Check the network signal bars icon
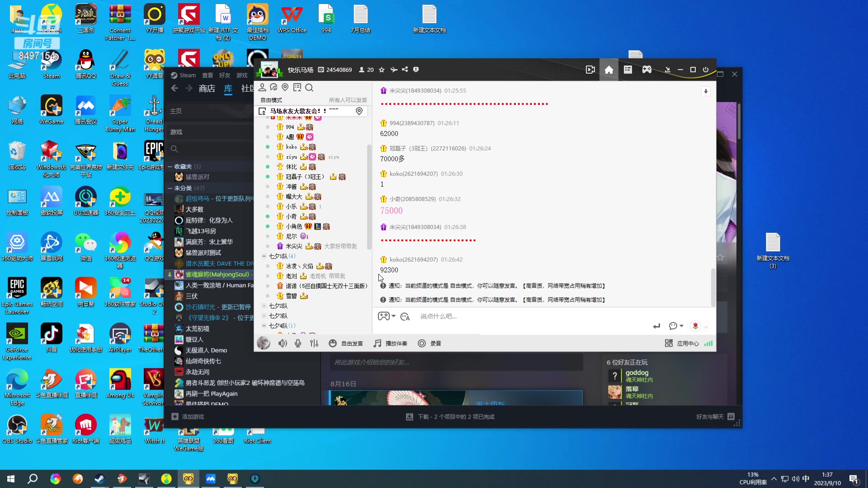 [x=708, y=343]
